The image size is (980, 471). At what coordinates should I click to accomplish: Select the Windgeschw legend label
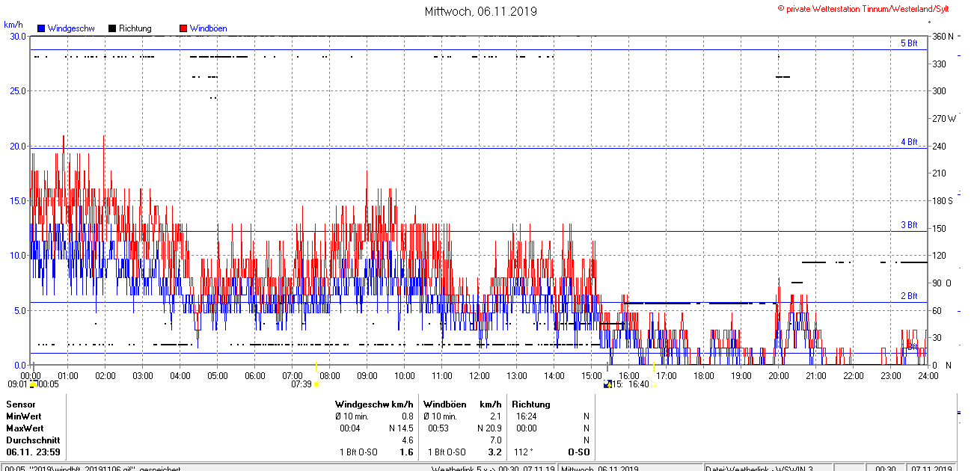pos(71,28)
